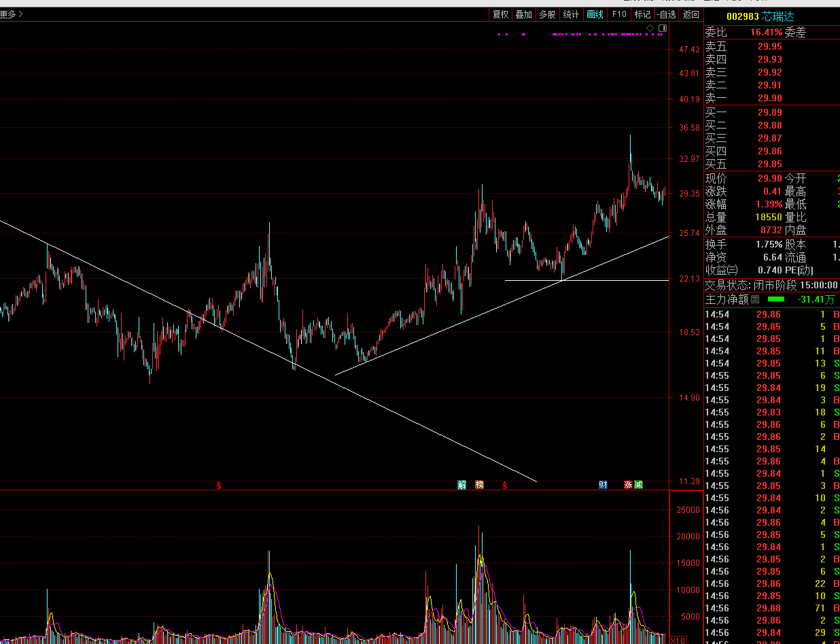Click the 解 event marker icon

(x=462, y=485)
